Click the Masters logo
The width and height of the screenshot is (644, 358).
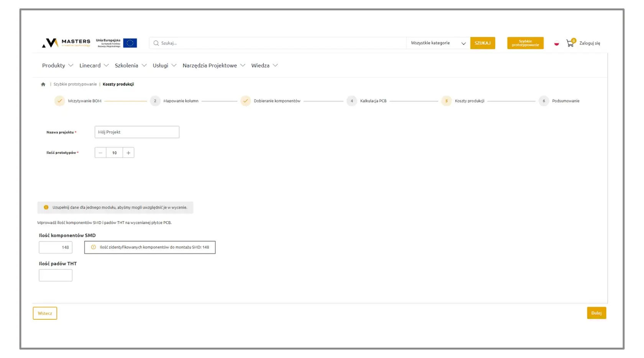coord(66,43)
